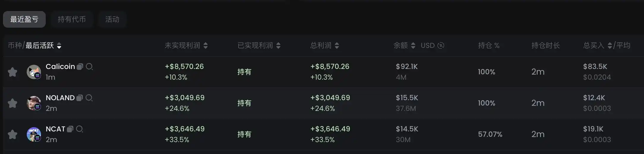Select the 最近盈亏 tab
Viewport: 644px width, 154px height.
[x=24, y=19]
